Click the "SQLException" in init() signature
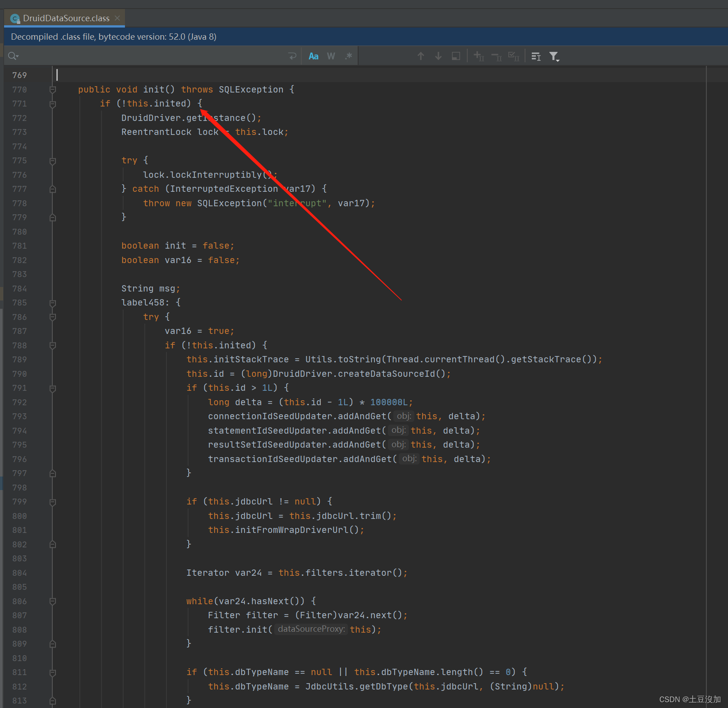 click(x=251, y=89)
